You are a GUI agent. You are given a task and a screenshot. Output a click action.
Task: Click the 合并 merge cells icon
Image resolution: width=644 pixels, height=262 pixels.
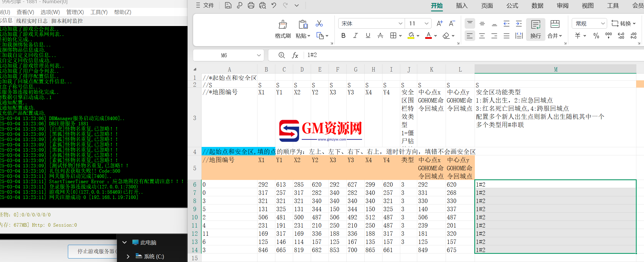[x=555, y=24]
